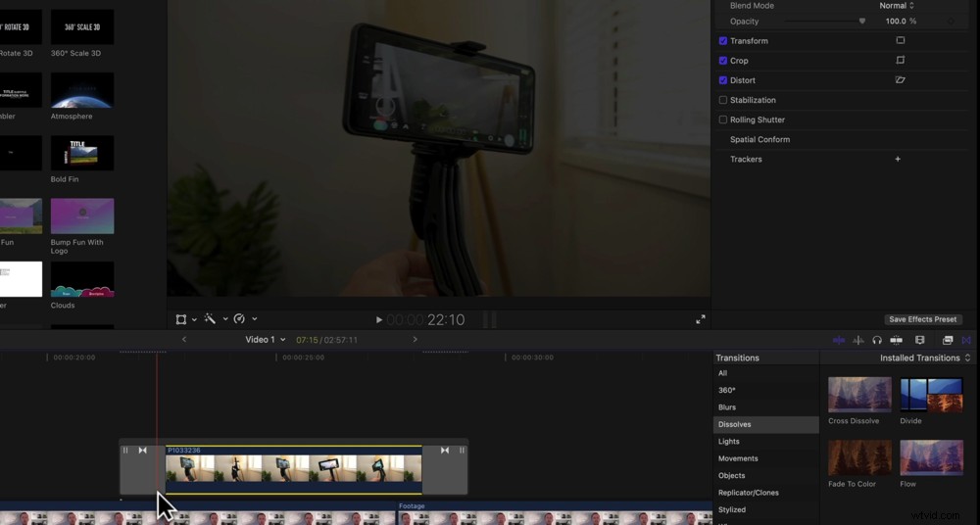Click the 22:10 timecode display
Viewport: 980px width, 525px height.
tap(446, 320)
